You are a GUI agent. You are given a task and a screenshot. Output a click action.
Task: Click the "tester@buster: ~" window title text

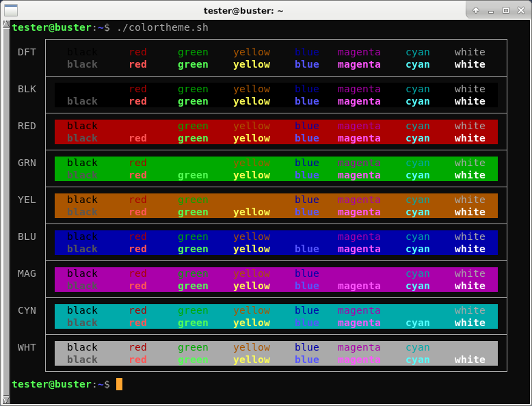tap(243, 10)
